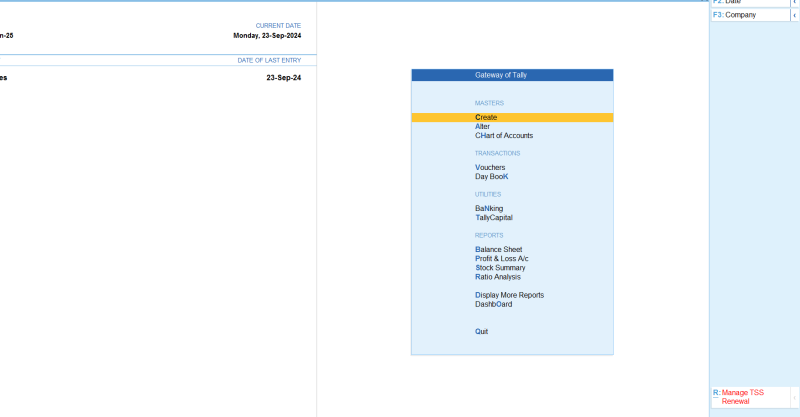The height and width of the screenshot is (417, 800).
Task: Open Ratio Analysis report
Action: pos(497,277)
